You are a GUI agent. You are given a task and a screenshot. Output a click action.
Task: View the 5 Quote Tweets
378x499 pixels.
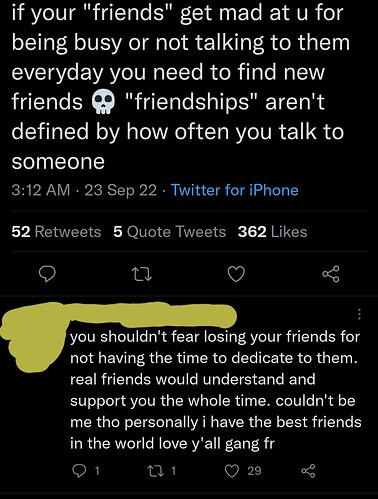tap(169, 232)
